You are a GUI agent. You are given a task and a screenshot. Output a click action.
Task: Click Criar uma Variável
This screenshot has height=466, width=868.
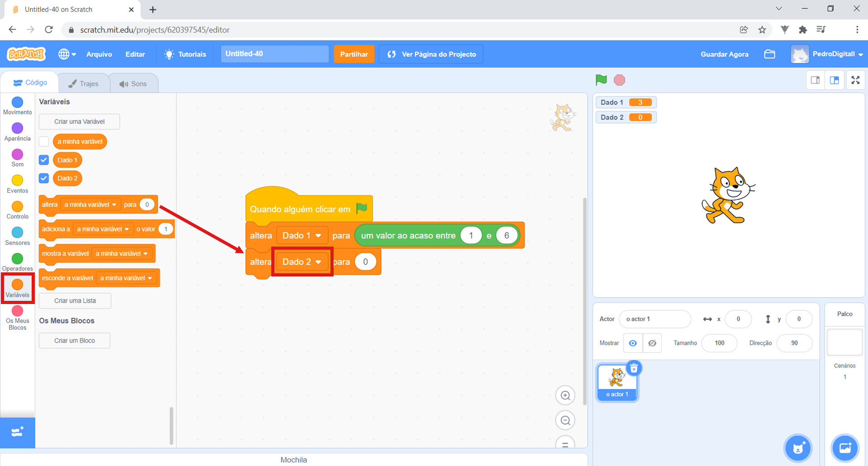79,121
